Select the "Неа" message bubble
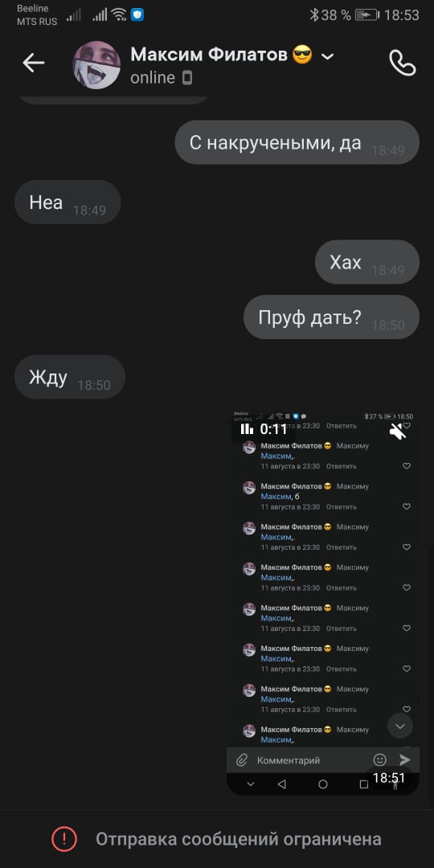 [68, 202]
